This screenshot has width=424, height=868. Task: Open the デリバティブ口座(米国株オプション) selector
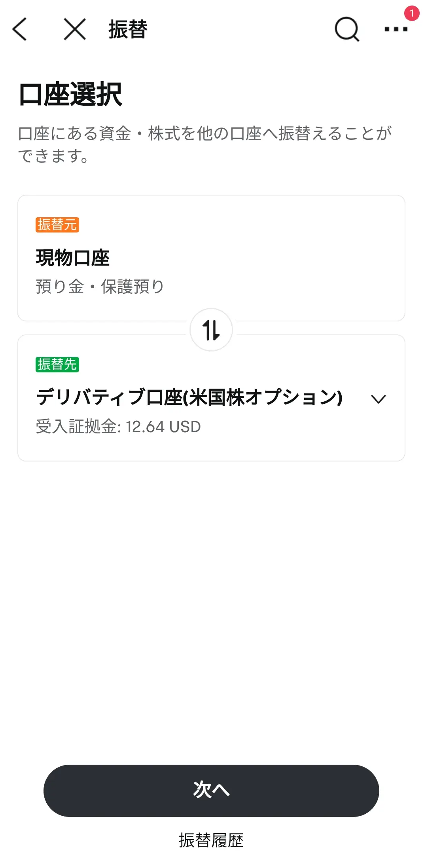(x=189, y=397)
